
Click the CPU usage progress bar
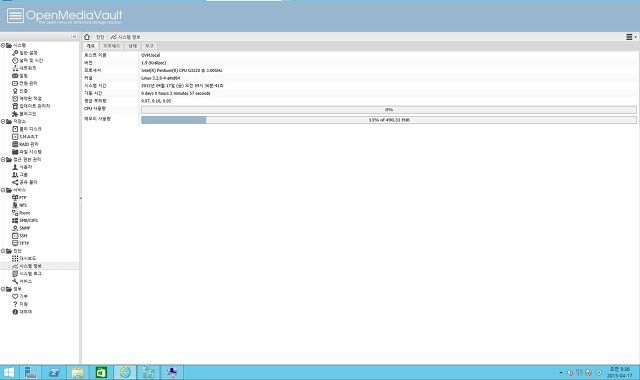(389, 110)
